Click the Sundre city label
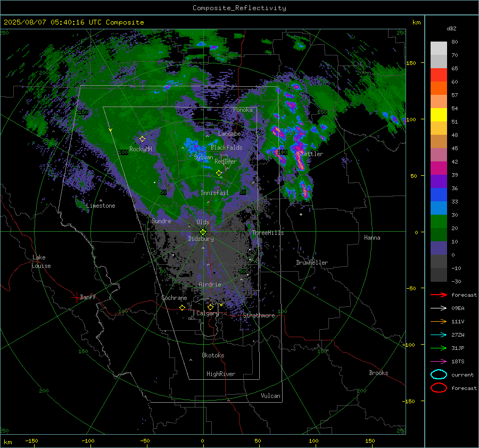Viewport: 479px width, 448px height. [x=161, y=221]
